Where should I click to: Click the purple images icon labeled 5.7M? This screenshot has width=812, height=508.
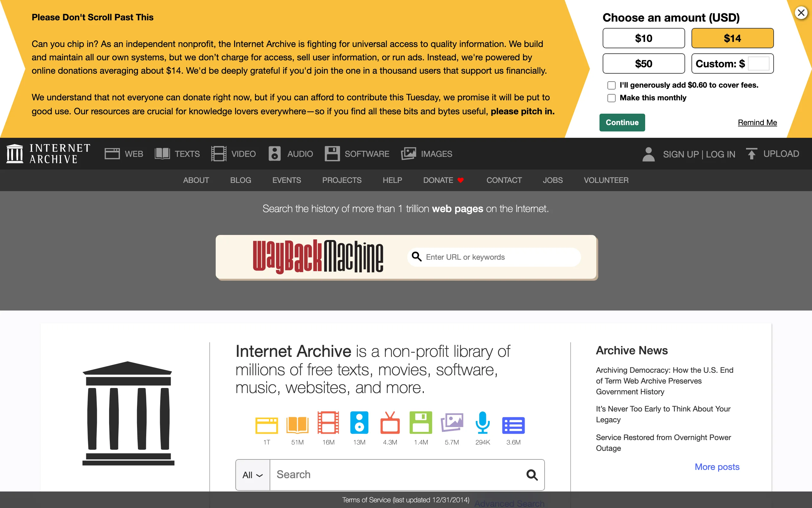click(452, 423)
